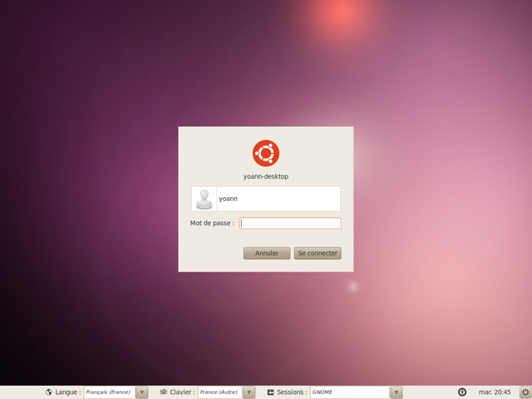
Task: Click the Se connecter button
Action: 318,253
